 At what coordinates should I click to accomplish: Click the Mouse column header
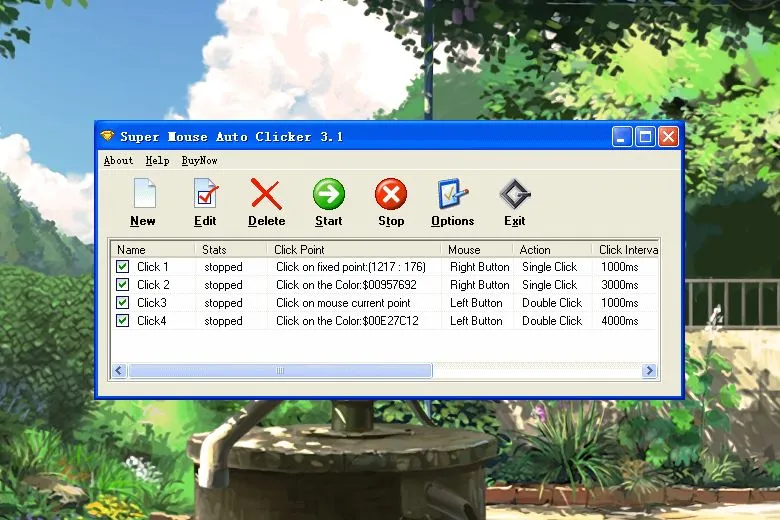[477, 249]
